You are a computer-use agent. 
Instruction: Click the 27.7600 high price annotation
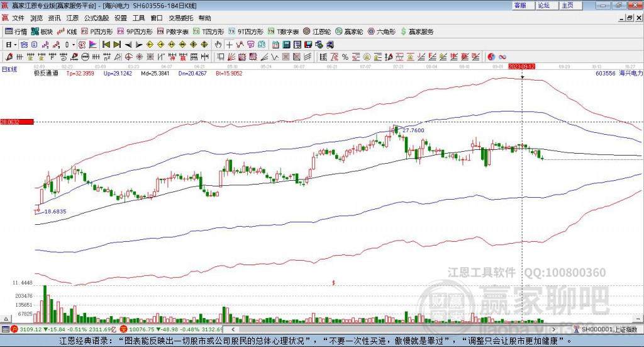point(413,130)
